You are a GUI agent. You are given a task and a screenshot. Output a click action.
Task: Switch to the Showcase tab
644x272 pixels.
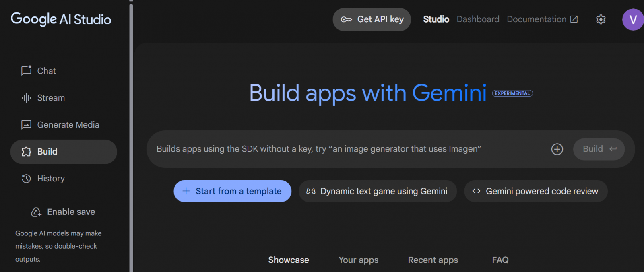coord(289,260)
